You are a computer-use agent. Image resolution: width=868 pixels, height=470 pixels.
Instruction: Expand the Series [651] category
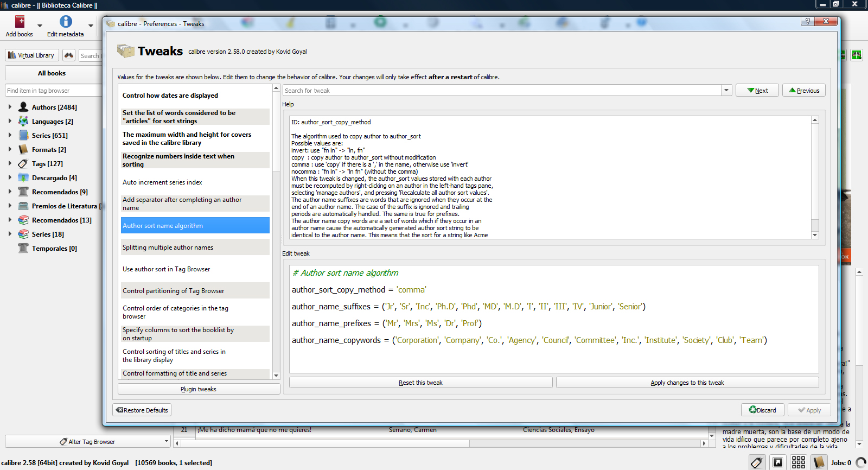pyautogui.click(x=10, y=135)
